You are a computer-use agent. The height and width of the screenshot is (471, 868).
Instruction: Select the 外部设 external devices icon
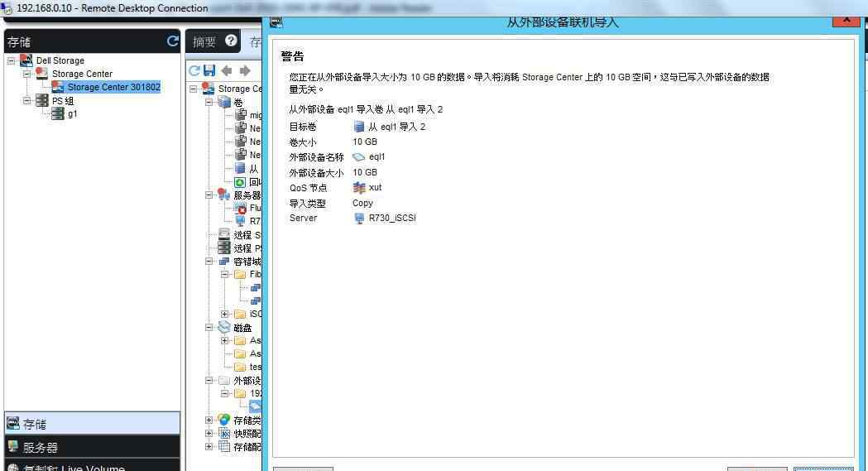224,380
